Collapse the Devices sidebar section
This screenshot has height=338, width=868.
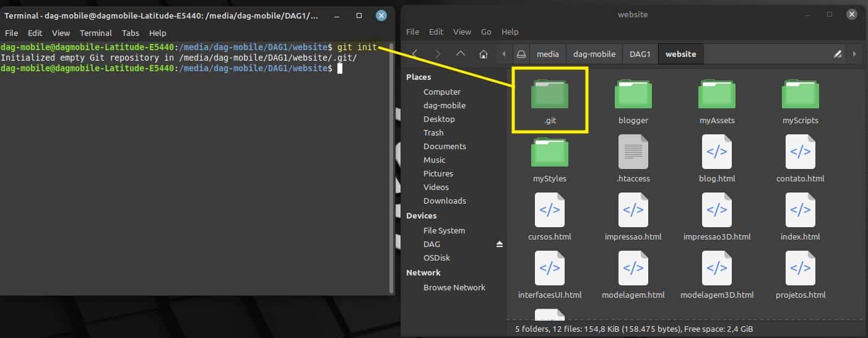pos(421,215)
